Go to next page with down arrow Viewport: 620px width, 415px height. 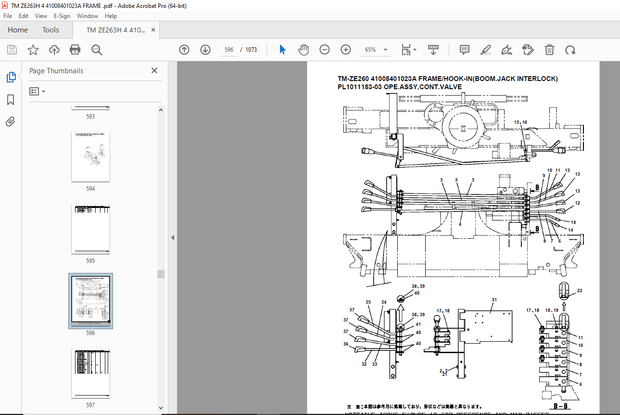pyautogui.click(x=205, y=50)
